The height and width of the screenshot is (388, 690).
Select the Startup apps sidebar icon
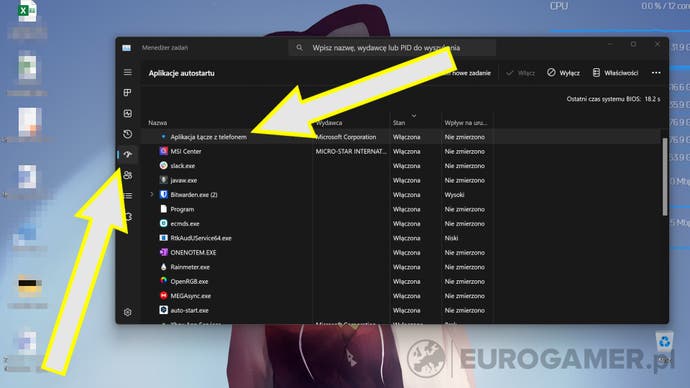tap(128, 154)
